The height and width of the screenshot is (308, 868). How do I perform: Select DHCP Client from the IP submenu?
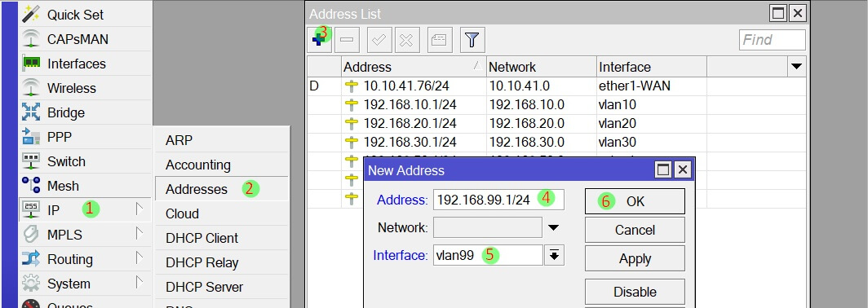tap(221, 238)
